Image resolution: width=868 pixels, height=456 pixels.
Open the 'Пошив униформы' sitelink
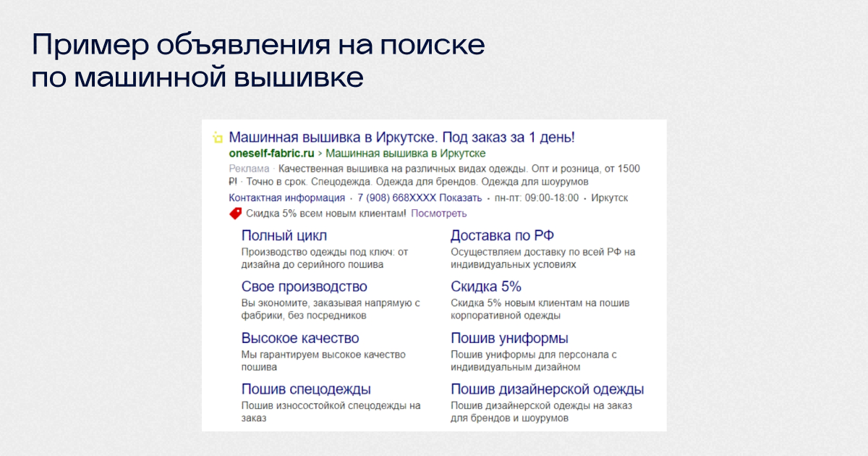(509, 338)
